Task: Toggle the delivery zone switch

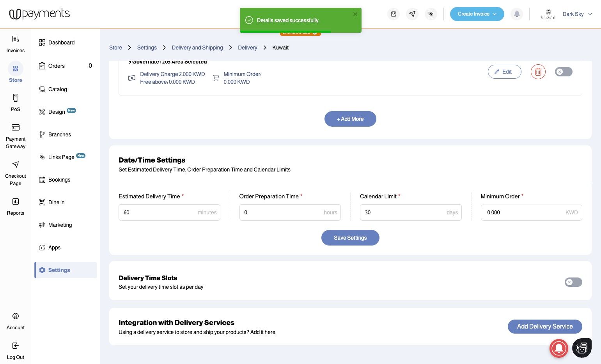Action: pyautogui.click(x=564, y=72)
